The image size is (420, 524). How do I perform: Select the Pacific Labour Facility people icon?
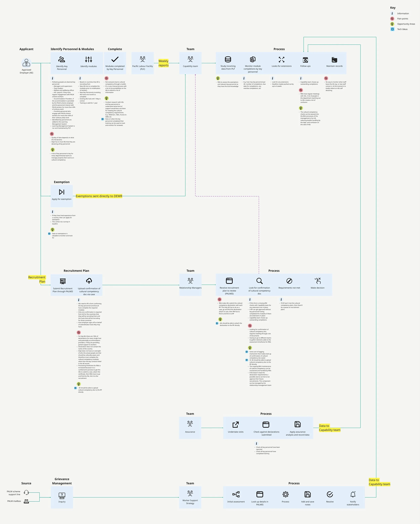click(143, 59)
